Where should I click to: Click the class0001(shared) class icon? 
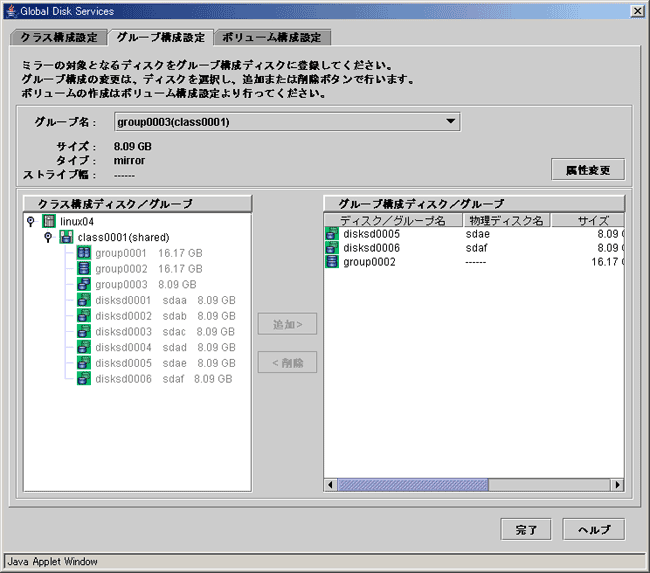pyautogui.click(x=66, y=237)
